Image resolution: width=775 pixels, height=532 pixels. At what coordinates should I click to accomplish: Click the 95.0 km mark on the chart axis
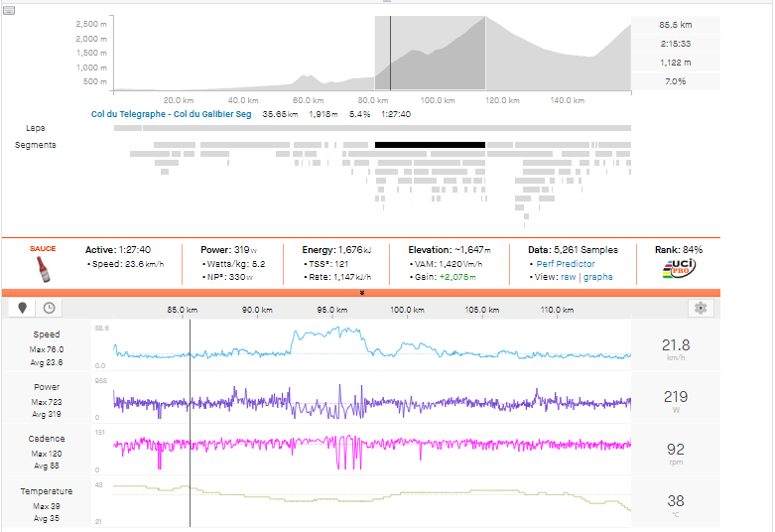330,310
